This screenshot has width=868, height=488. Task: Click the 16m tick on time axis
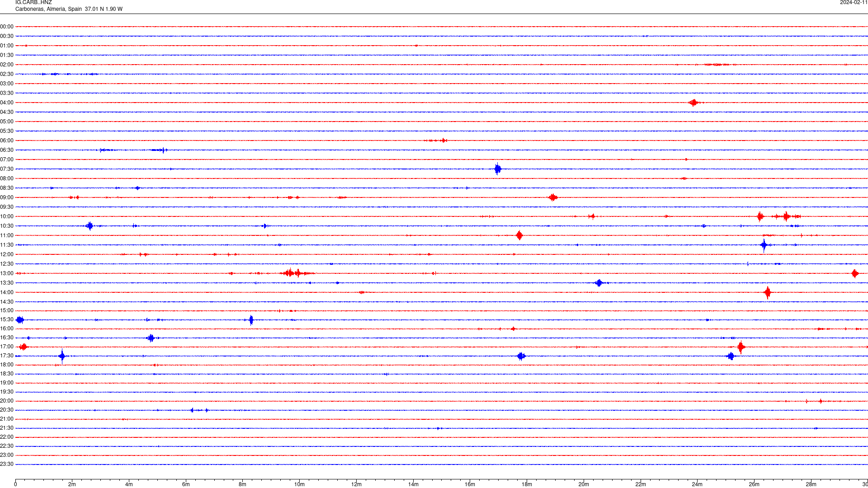tap(470, 484)
